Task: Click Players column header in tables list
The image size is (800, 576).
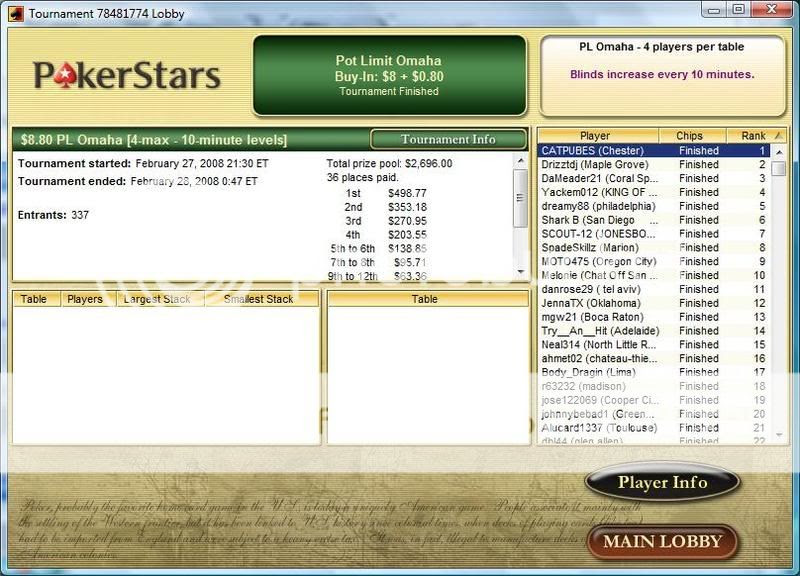Action: pos(88,299)
